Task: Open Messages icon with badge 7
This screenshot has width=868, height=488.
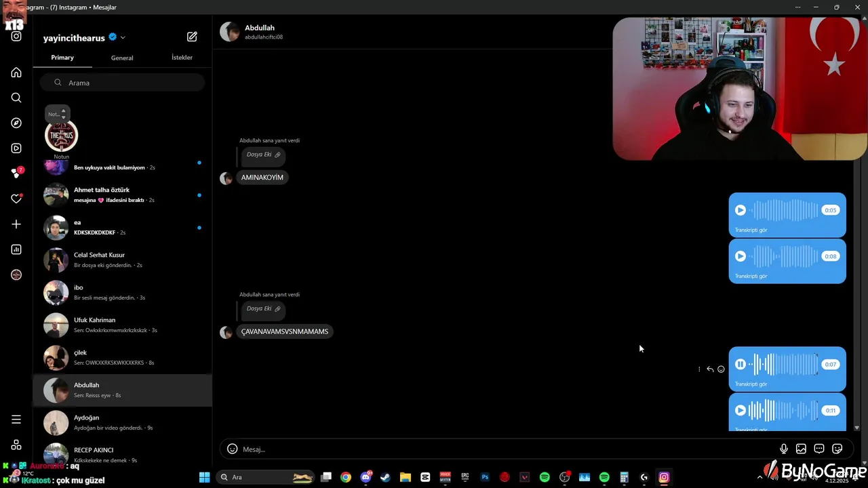Action: (x=17, y=174)
